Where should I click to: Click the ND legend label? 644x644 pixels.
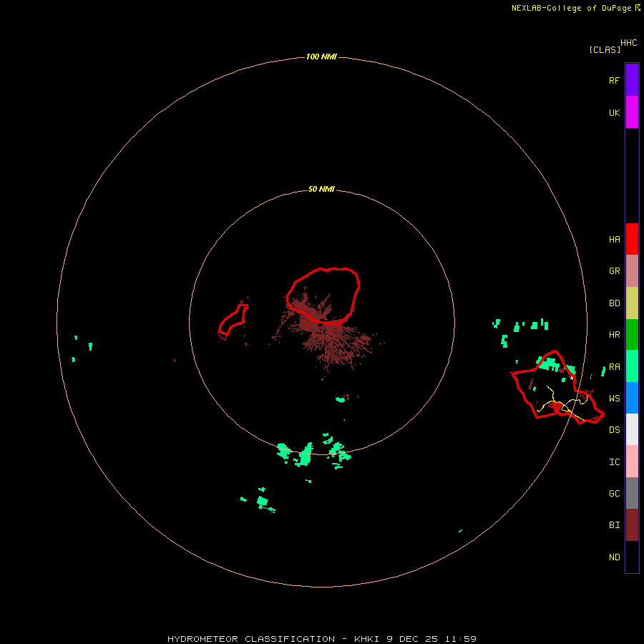(x=614, y=557)
